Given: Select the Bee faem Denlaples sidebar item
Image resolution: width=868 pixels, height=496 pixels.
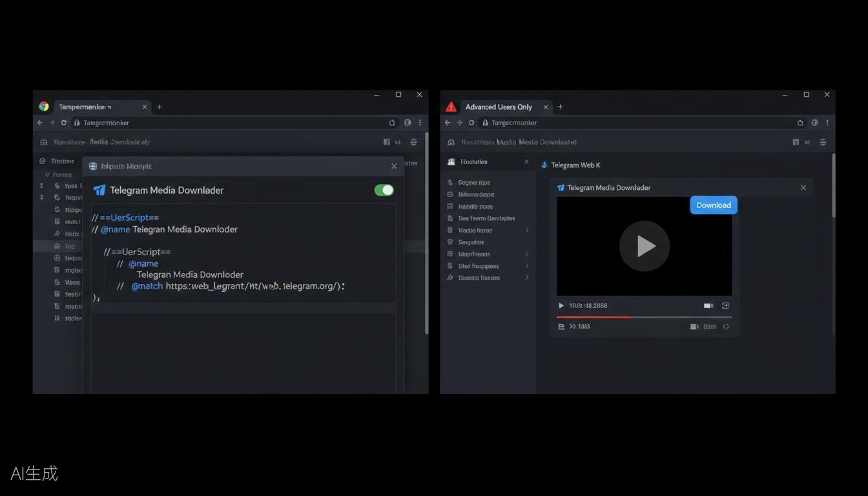Looking at the screenshot, I should 486,218.
